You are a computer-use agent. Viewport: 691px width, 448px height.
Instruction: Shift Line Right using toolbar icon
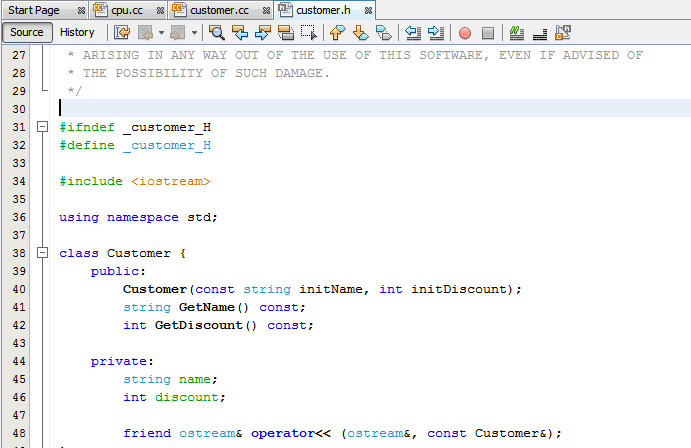point(435,32)
